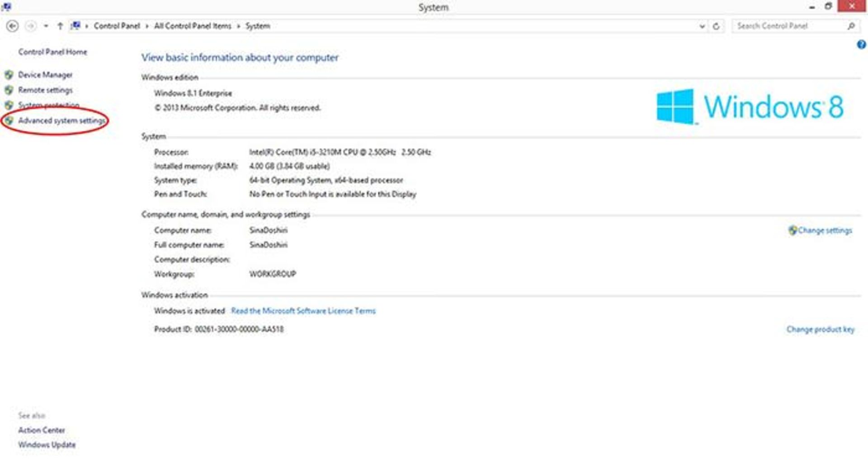Click the No Pen or Touch Input text
This screenshot has height=462, width=868.
click(333, 194)
